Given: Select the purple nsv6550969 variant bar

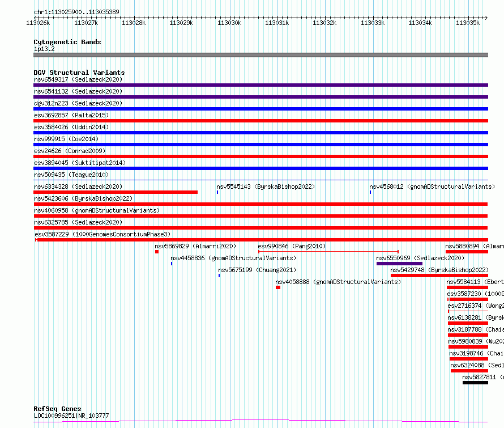Looking at the screenshot, I should (x=399, y=264).
